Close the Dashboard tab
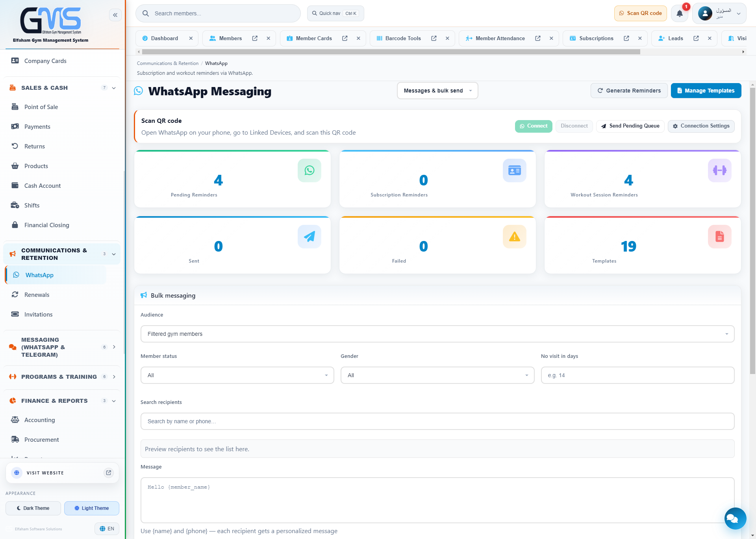 (x=191, y=38)
